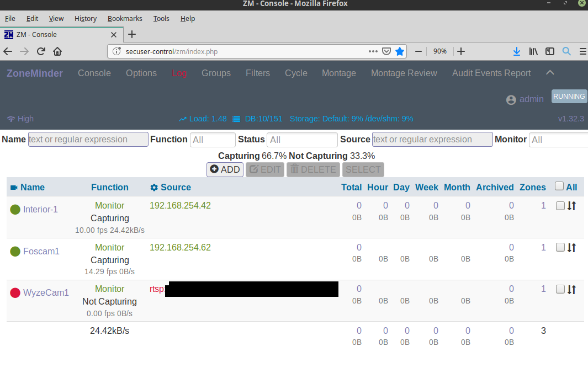Open the History menu
Screen dimensions: 588x389
coord(86,19)
